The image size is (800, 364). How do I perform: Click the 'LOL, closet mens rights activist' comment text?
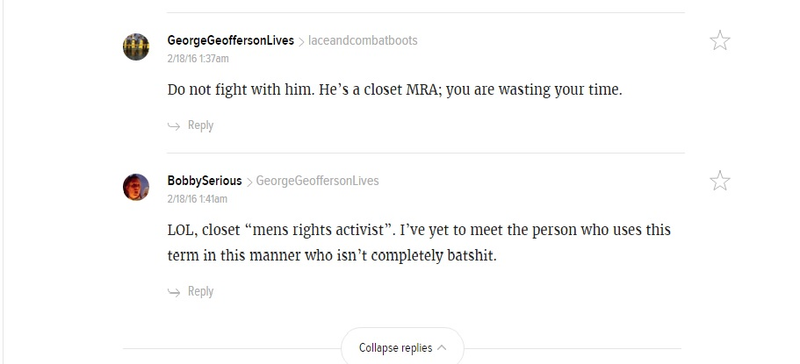pos(419,242)
